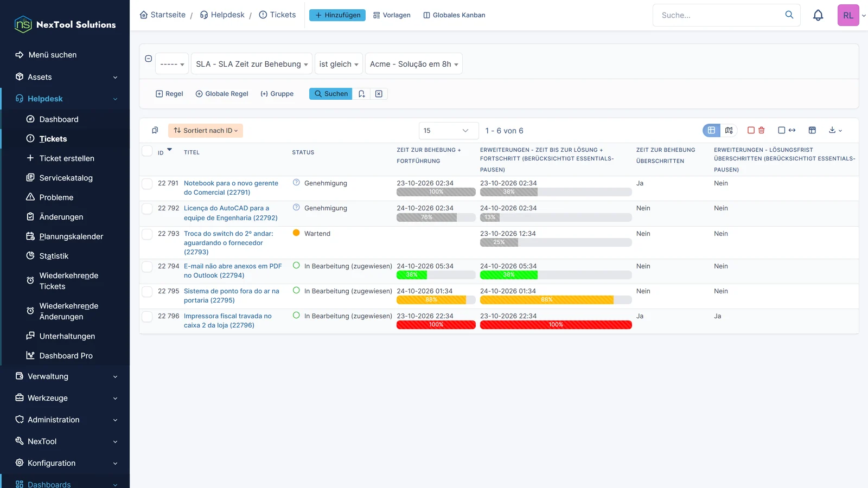Switch to map view icon
The height and width of the screenshot is (488, 868).
coord(729,130)
